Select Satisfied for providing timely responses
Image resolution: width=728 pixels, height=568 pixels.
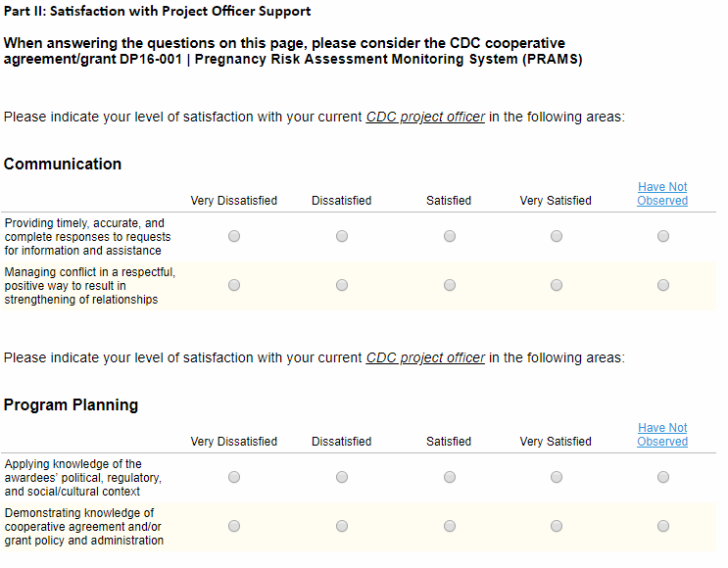click(450, 236)
